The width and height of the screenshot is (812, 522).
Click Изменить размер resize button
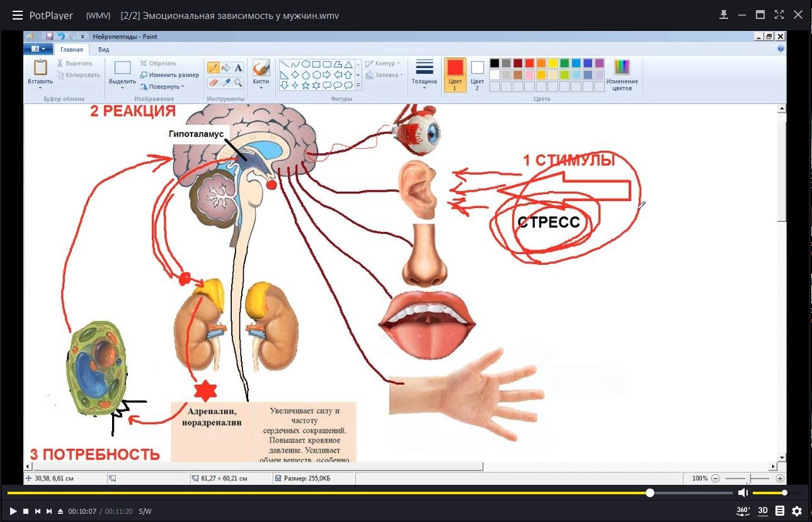pos(169,74)
